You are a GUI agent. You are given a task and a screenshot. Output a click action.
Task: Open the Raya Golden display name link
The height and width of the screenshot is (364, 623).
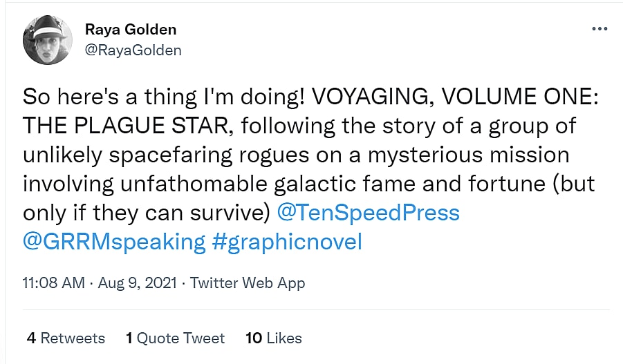[131, 29]
